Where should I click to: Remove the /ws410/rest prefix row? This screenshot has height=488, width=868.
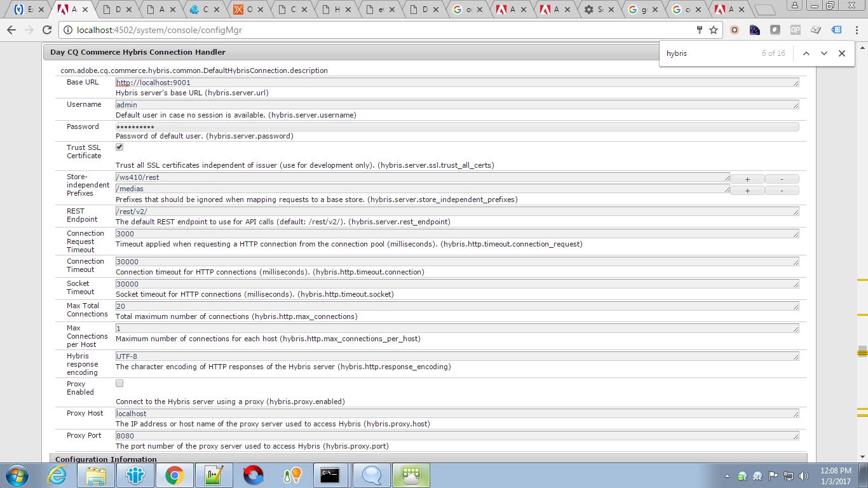782,179
